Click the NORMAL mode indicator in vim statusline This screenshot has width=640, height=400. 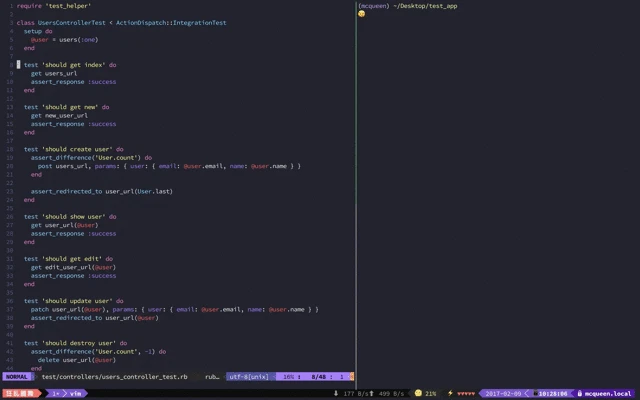point(17,377)
